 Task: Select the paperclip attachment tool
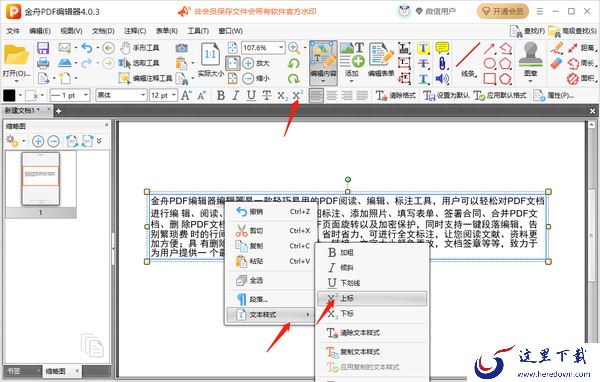click(442, 63)
